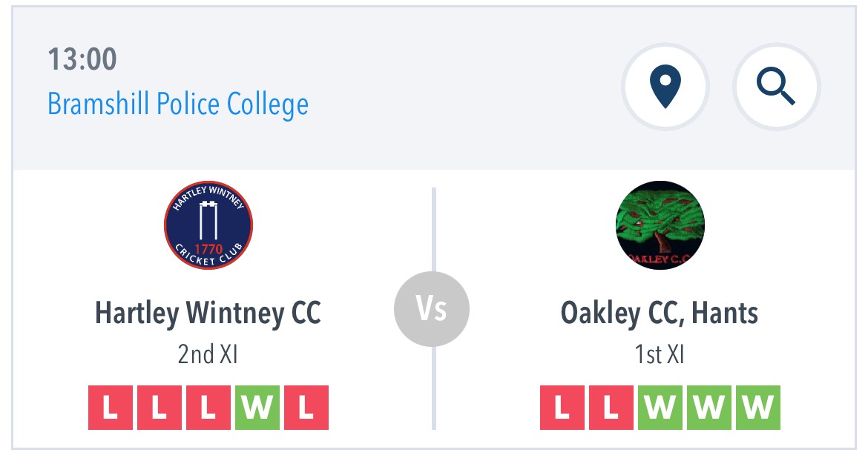Click Hartley Wintney's last L result badge

pos(306,408)
